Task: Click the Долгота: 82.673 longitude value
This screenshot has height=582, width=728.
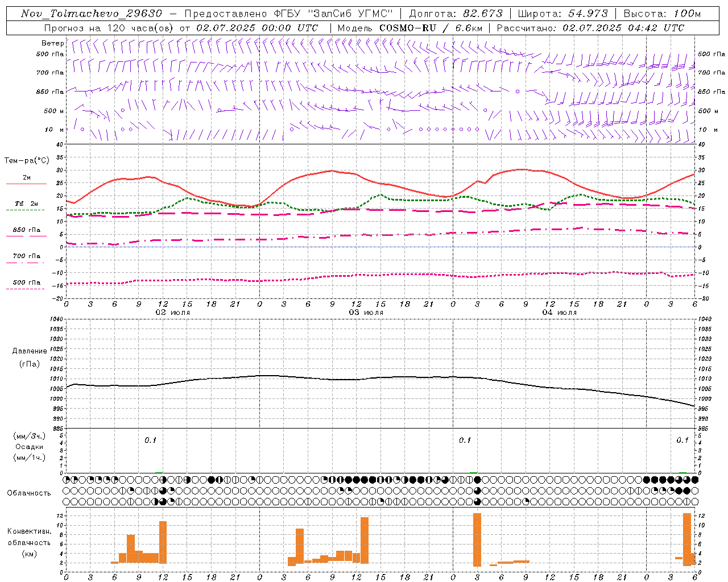Action: 456,14
